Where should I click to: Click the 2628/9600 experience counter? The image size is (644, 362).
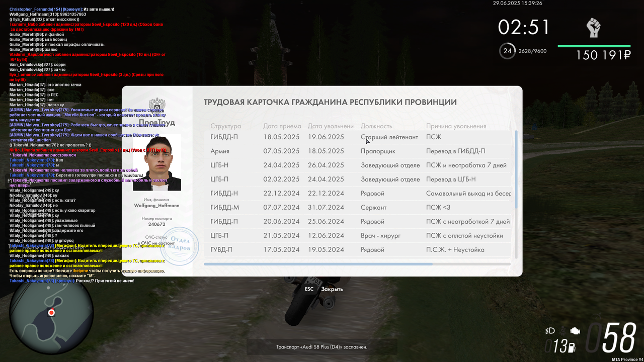532,51
